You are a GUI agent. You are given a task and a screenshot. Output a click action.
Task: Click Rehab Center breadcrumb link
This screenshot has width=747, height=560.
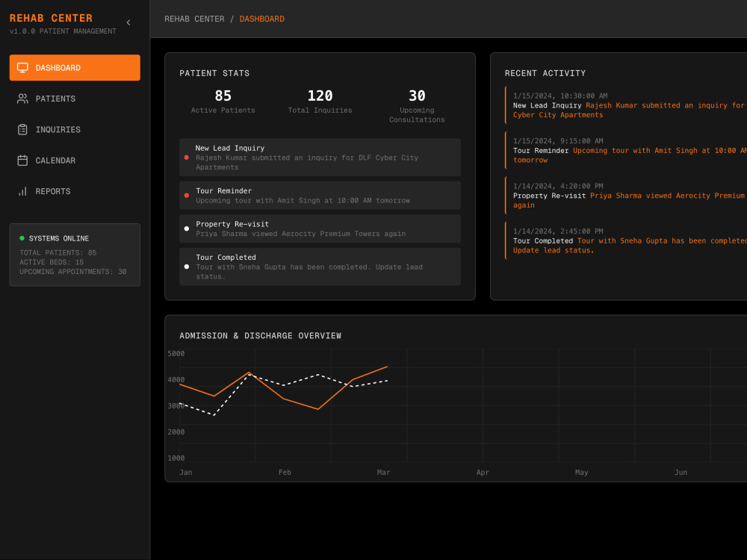[x=194, y=19]
